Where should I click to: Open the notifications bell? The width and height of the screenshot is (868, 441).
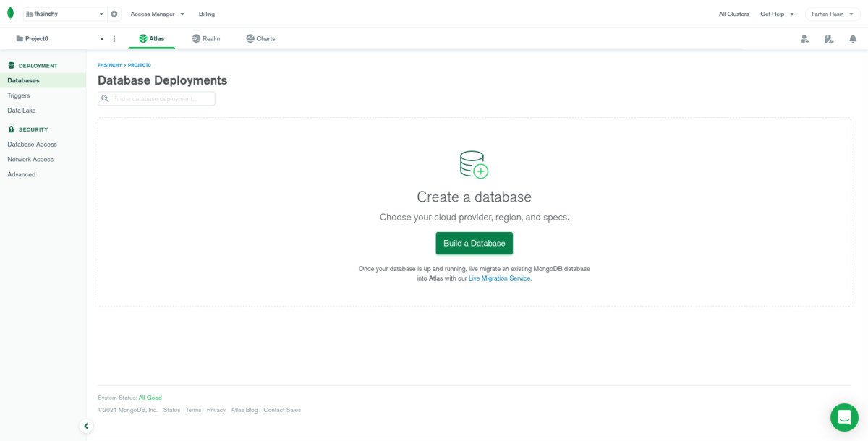point(853,39)
